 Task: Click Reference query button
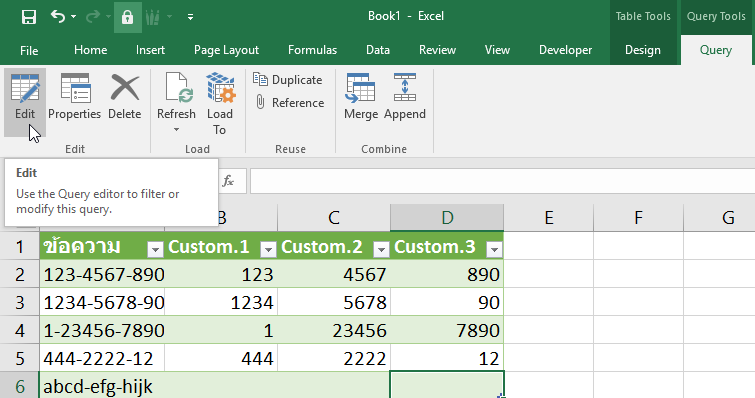289,103
